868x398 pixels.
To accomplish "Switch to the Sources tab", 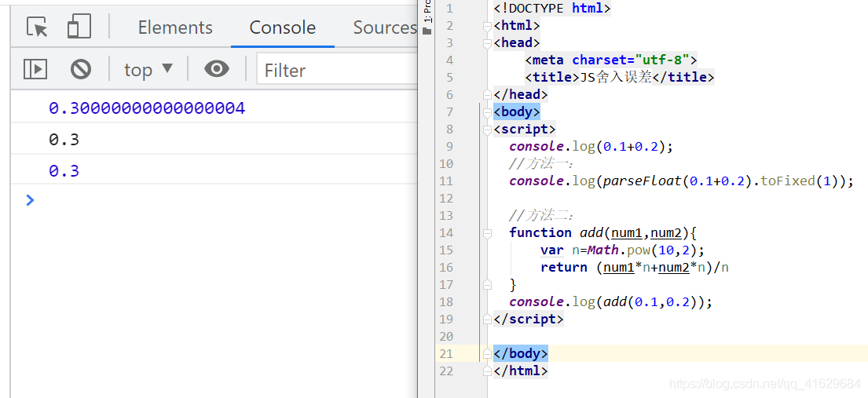I will [385, 27].
